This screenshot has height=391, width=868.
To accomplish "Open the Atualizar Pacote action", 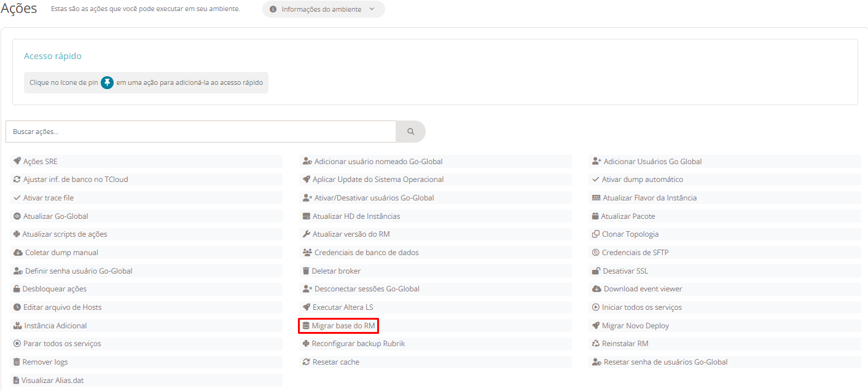I will (725, 216).
